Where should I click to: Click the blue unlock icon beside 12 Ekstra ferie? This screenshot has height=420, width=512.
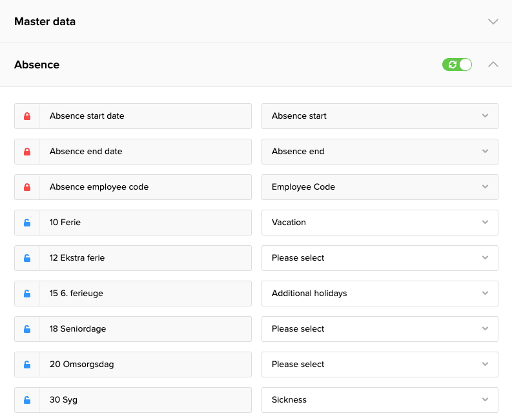[27, 258]
